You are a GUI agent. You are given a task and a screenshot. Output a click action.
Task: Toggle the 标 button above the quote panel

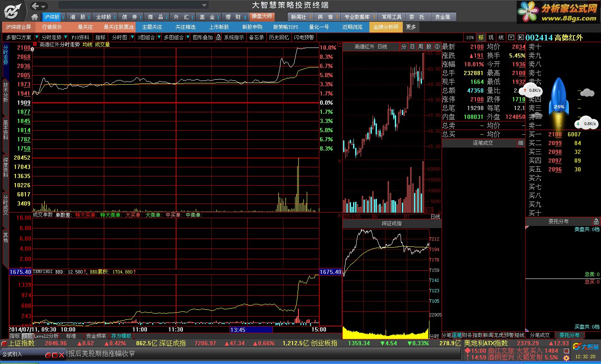click(x=481, y=37)
